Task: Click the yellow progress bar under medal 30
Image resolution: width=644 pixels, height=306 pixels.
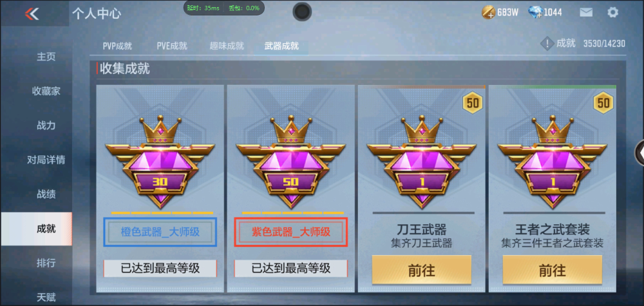Action: pos(162,213)
